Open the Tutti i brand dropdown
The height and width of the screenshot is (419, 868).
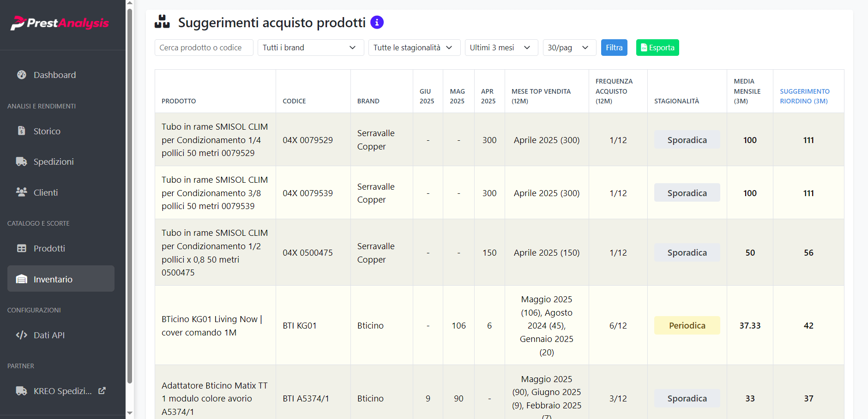click(310, 48)
